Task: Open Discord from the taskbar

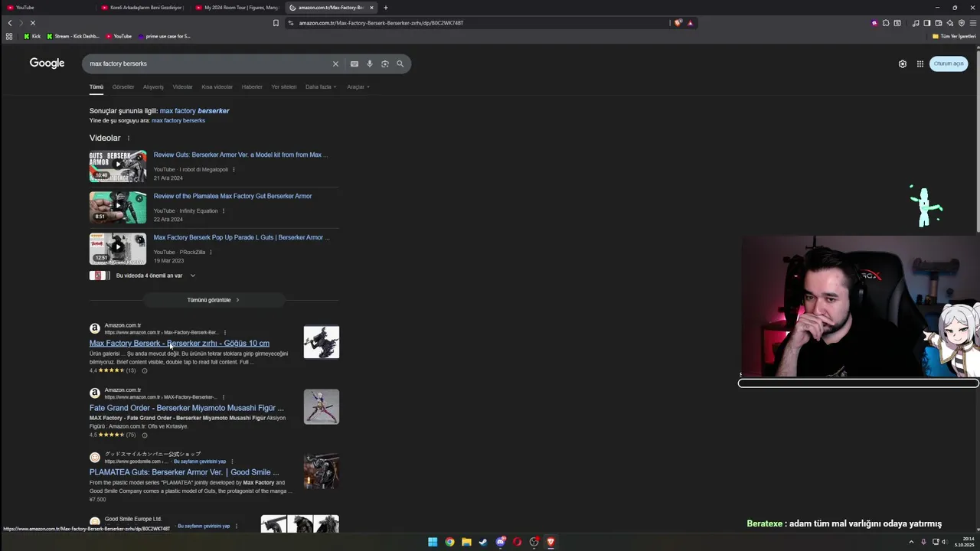Action: pyautogui.click(x=501, y=542)
